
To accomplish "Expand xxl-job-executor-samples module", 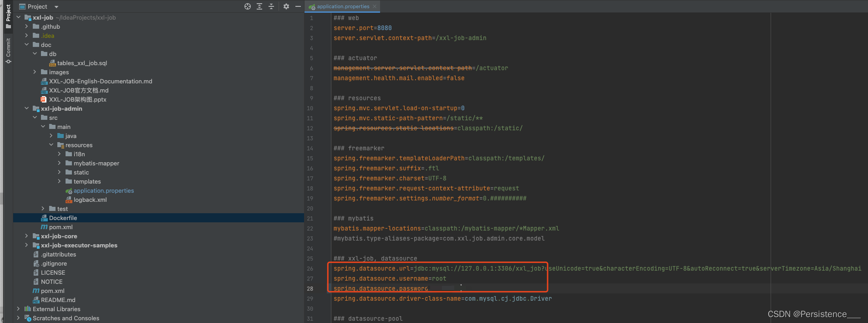I will (27, 245).
